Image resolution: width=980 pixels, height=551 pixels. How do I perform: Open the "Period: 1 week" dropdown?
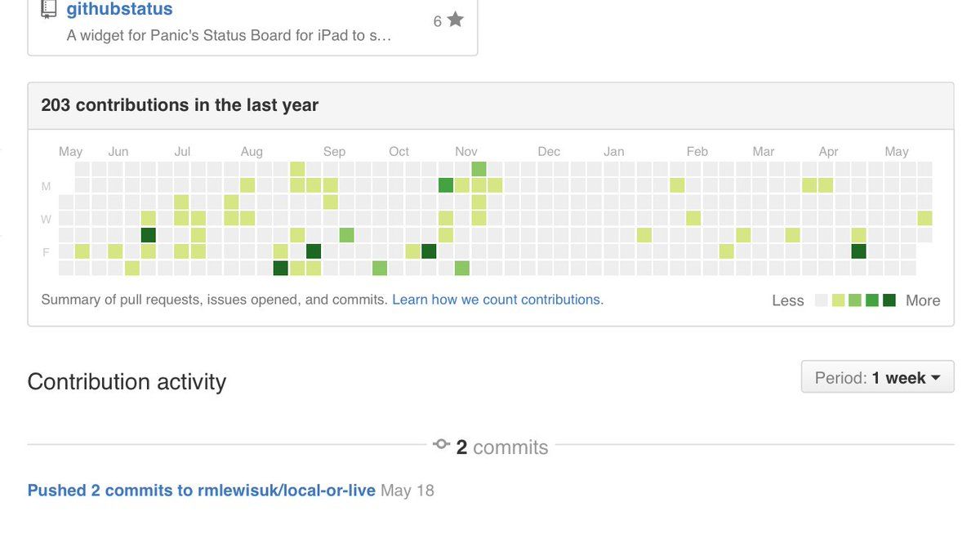click(x=877, y=377)
